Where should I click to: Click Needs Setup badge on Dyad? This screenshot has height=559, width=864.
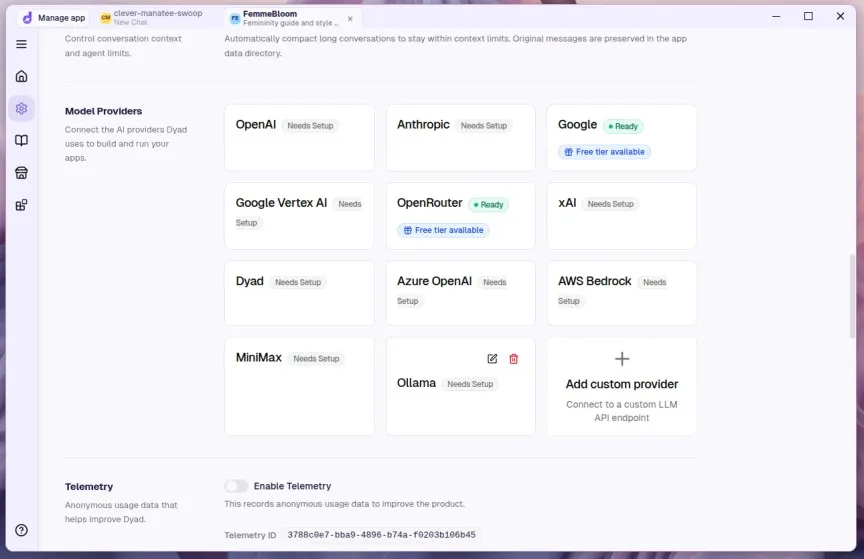tap(298, 282)
